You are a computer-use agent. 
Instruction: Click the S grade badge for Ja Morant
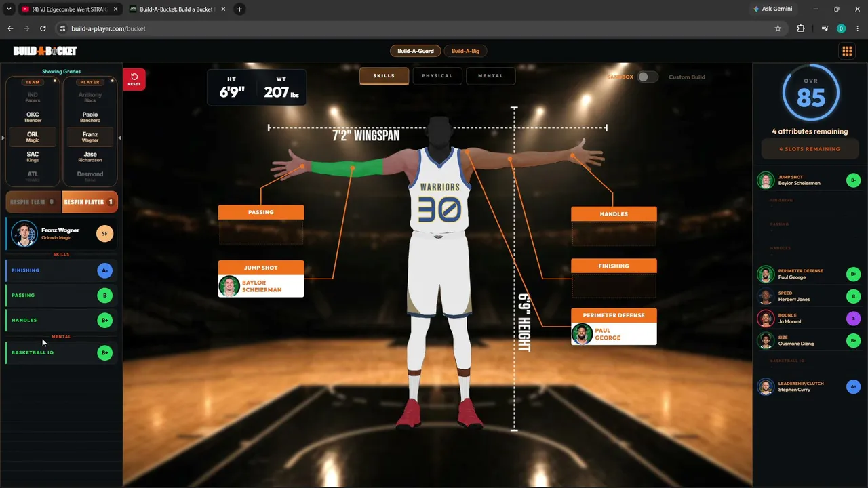pyautogui.click(x=854, y=319)
